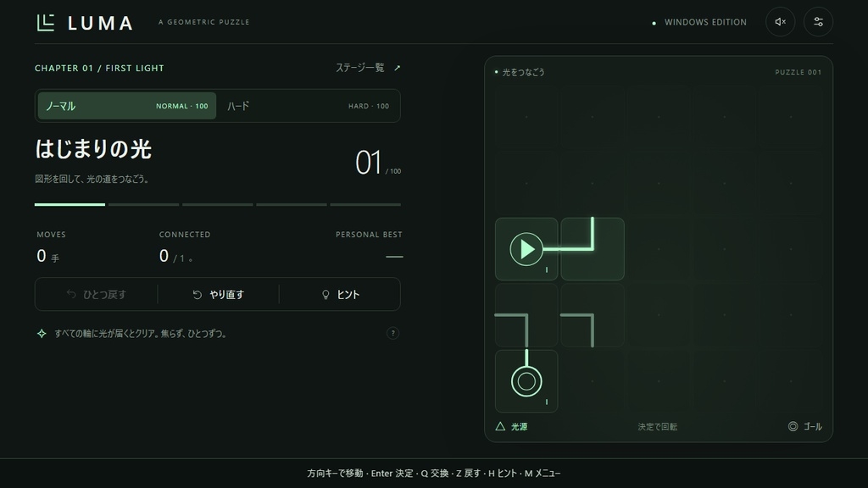Click the PUZZLE 001 label
Screen dimensions: 868x488
798,72
